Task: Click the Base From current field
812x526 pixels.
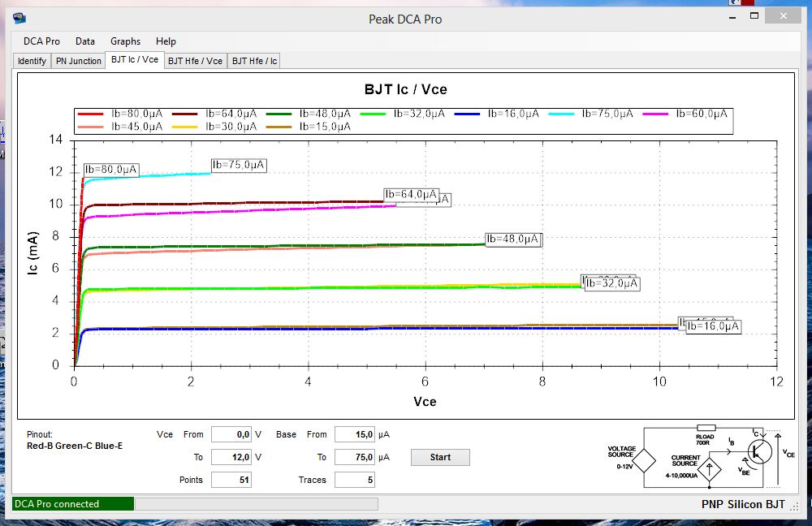Action: coord(355,434)
